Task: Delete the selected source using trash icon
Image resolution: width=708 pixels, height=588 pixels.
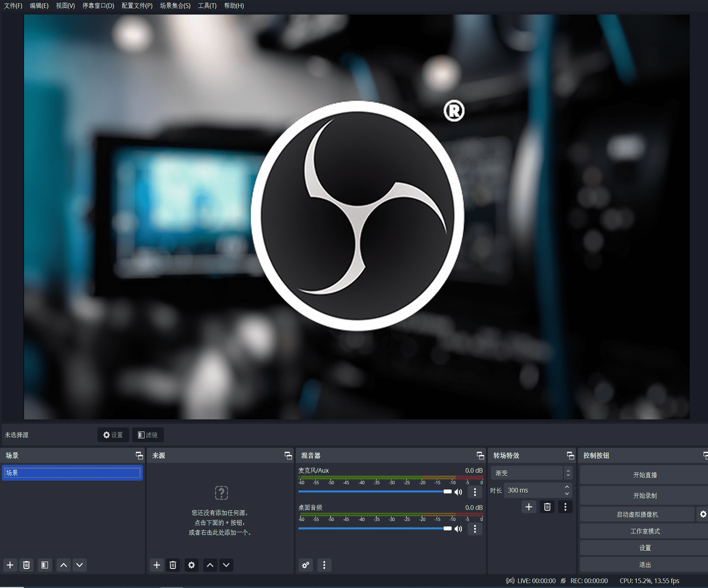Action: point(173,565)
